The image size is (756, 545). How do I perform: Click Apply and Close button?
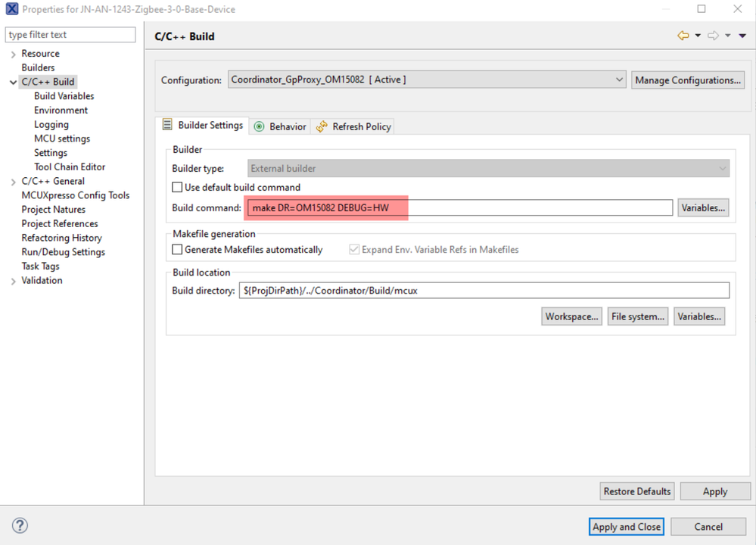(627, 527)
